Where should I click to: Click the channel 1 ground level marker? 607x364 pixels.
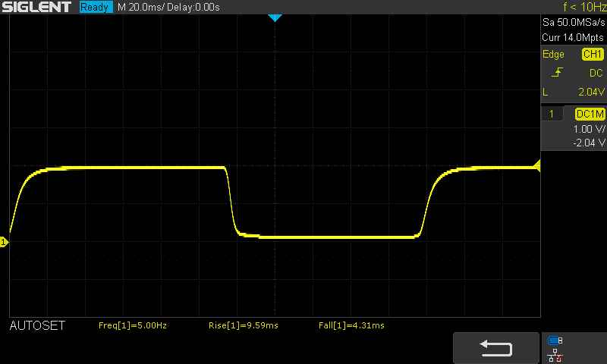4,242
